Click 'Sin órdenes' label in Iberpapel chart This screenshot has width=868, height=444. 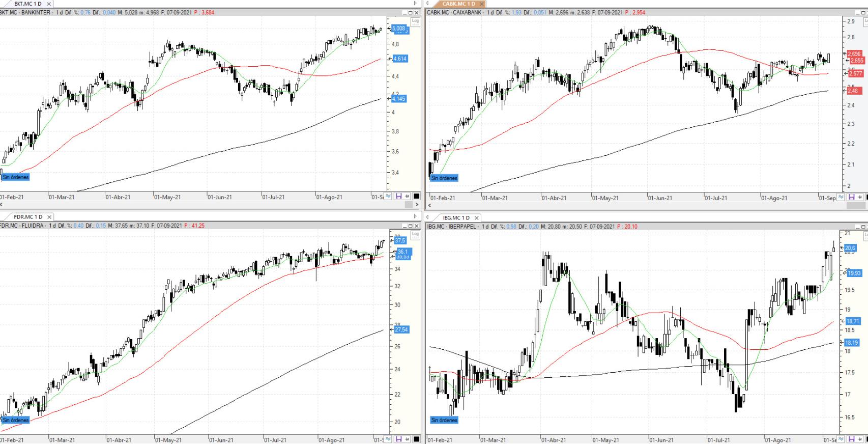click(x=444, y=420)
